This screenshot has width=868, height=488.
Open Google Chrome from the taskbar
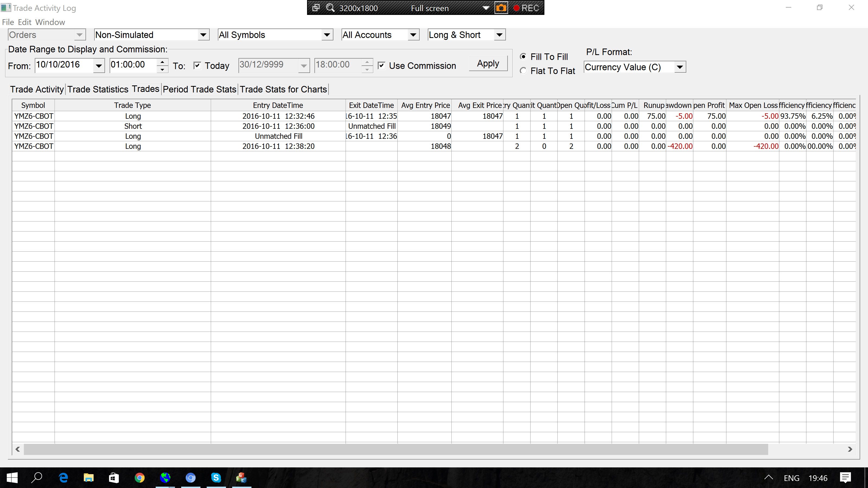(139, 477)
